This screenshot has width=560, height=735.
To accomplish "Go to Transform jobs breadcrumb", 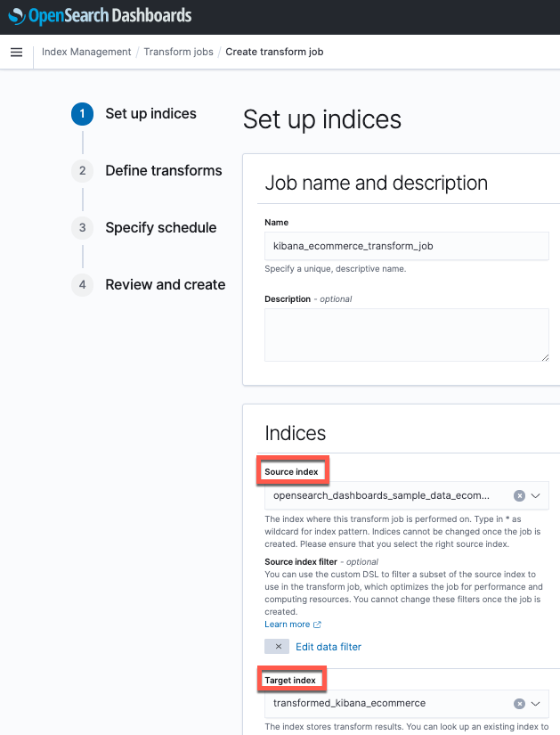I will (179, 52).
